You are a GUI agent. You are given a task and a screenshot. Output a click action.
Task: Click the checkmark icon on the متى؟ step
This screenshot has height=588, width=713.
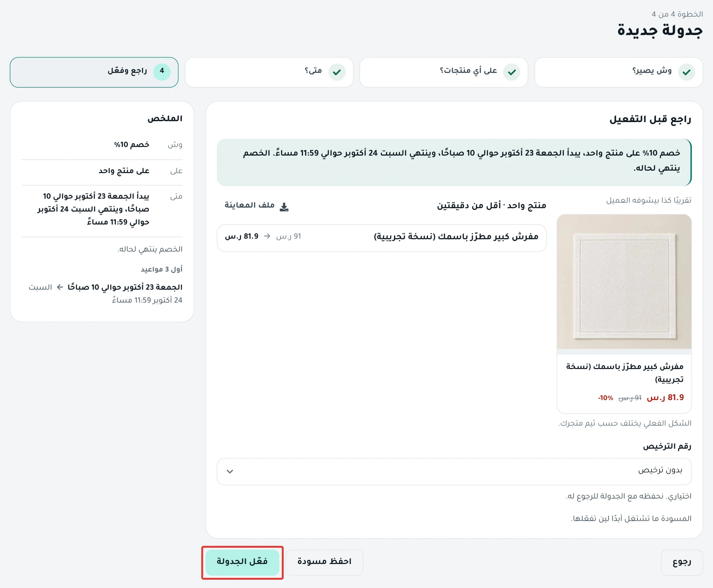[x=337, y=72]
